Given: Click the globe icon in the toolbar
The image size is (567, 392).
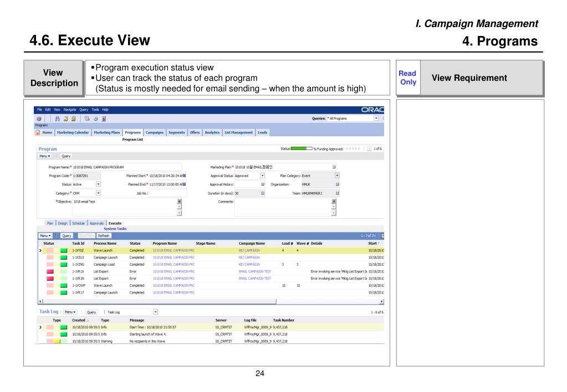Looking at the screenshot, I should click(x=39, y=118).
